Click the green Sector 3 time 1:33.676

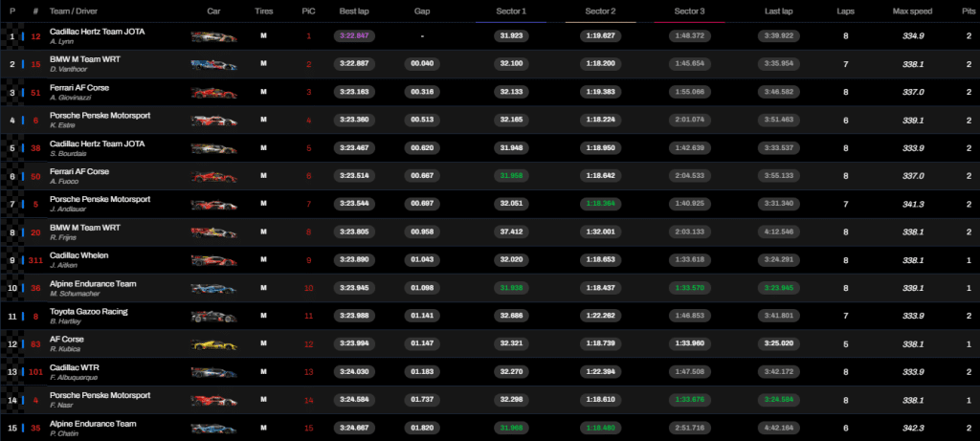[690, 400]
